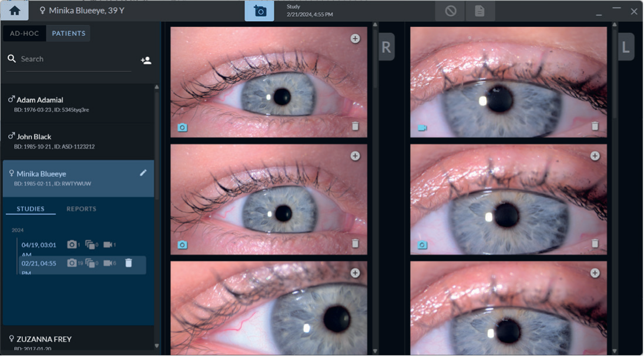Click photo count icon of 04/19 study
This screenshot has width=644, height=356.
pyautogui.click(x=72, y=245)
